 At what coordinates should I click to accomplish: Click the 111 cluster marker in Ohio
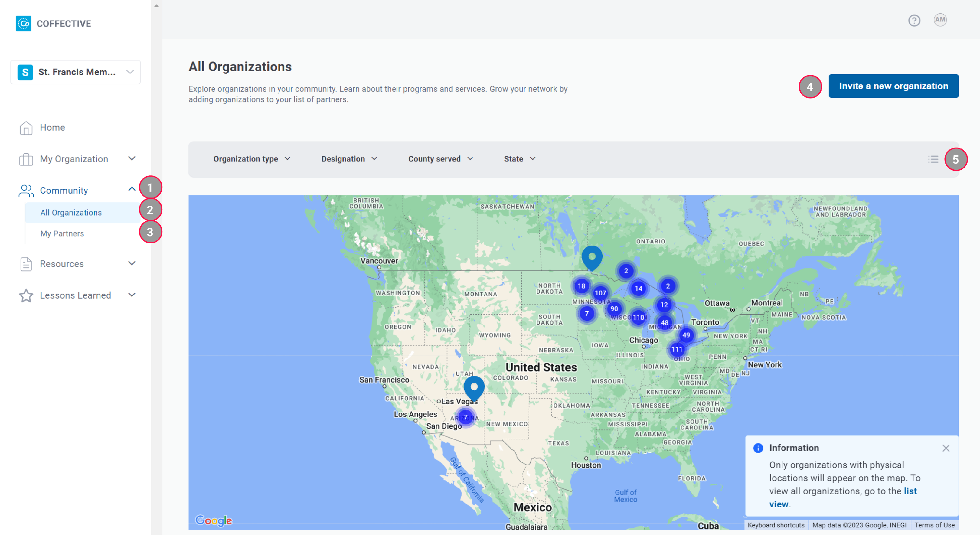click(677, 349)
